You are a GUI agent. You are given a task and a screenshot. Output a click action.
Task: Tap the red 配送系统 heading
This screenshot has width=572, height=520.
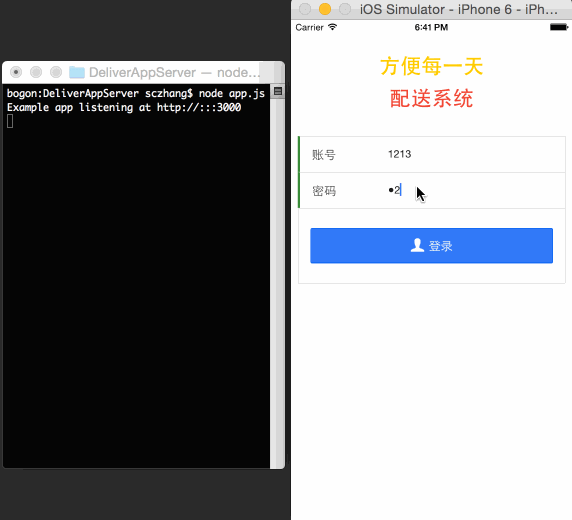pyautogui.click(x=432, y=99)
